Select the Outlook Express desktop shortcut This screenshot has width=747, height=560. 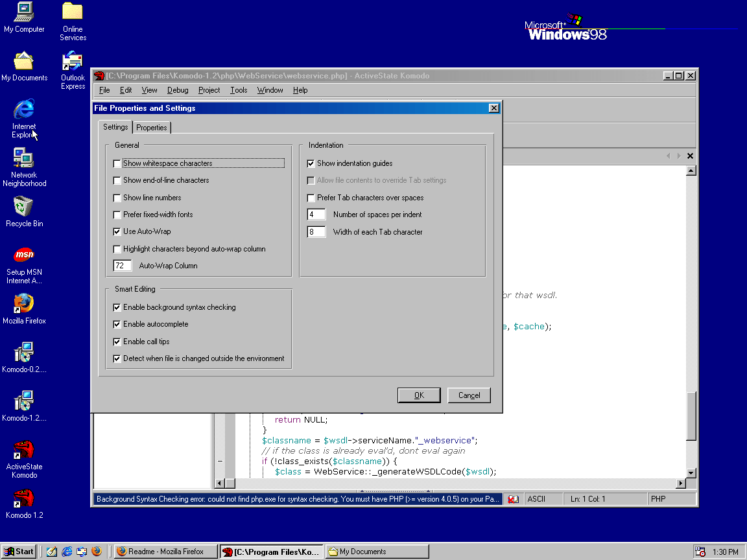pyautogui.click(x=73, y=71)
